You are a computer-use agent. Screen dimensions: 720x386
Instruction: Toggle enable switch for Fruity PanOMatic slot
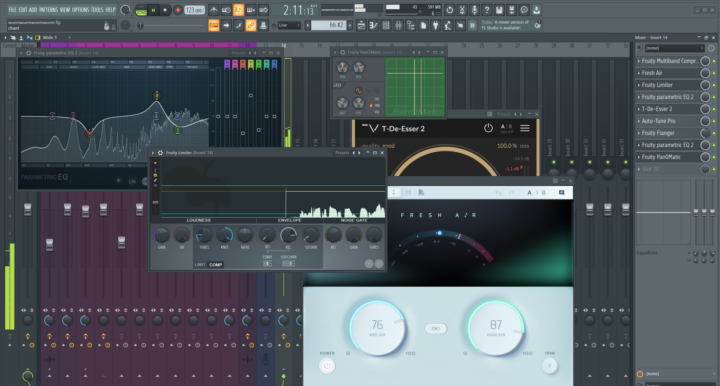coord(714,157)
